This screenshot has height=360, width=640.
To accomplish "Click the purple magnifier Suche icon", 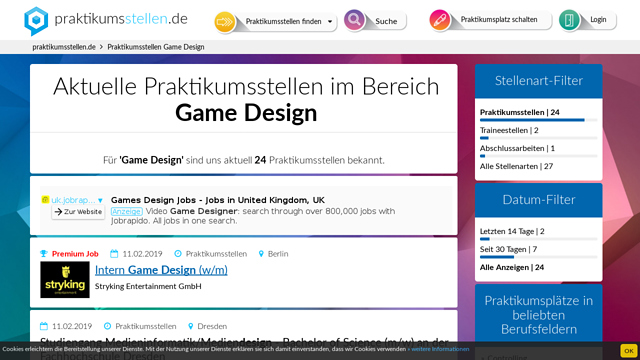I will (x=354, y=20).
